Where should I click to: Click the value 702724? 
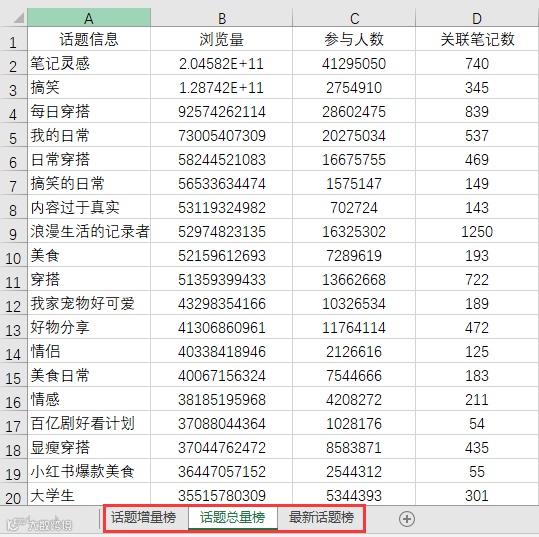354,208
